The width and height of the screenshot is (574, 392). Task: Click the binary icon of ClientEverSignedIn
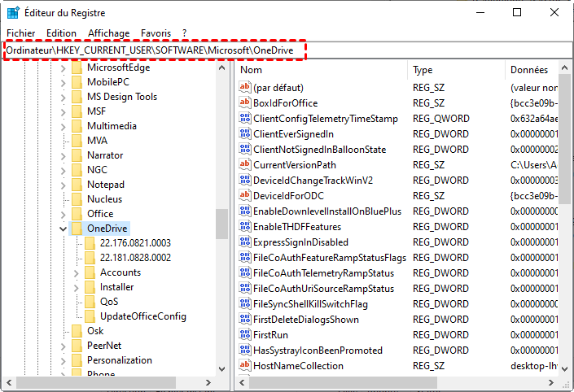pos(244,133)
